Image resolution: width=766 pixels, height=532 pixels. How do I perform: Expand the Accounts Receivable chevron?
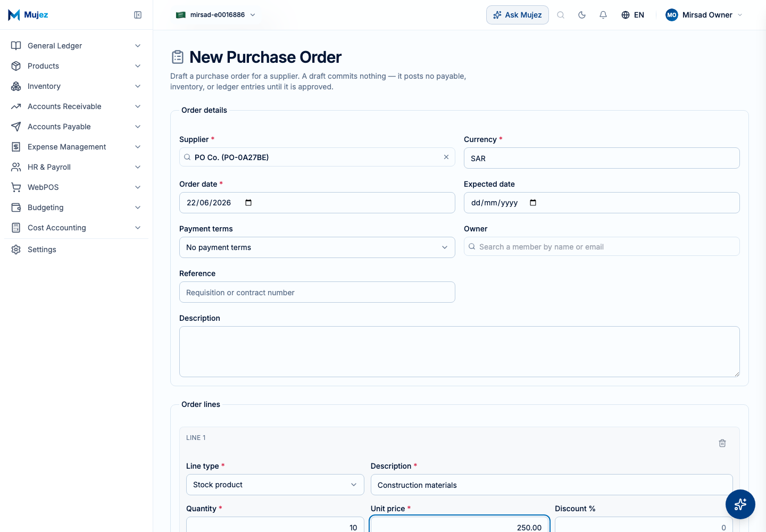pos(138,106)
